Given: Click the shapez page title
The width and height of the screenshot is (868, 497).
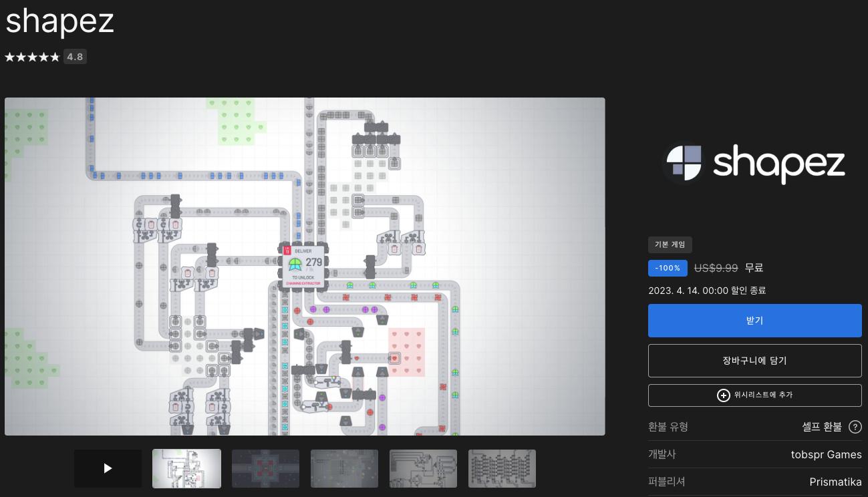Looking at the screenshot, I should pos(59,21).
